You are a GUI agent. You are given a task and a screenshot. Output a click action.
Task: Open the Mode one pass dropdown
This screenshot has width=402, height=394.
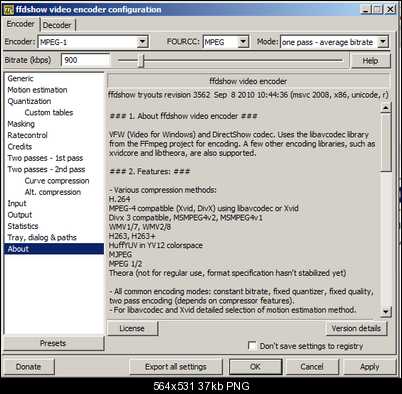[x=383, y=42]
